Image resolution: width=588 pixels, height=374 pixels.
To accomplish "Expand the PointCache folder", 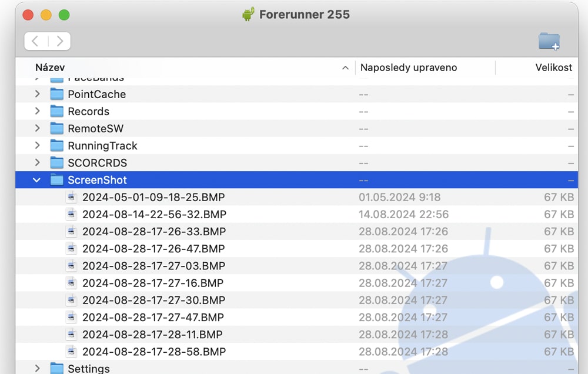I will point(37,93).
